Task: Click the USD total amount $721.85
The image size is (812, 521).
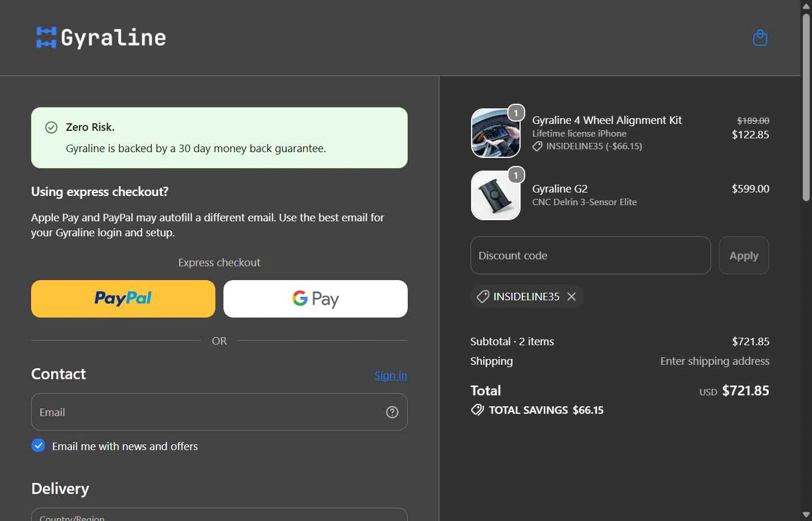Action: [746, 390]
